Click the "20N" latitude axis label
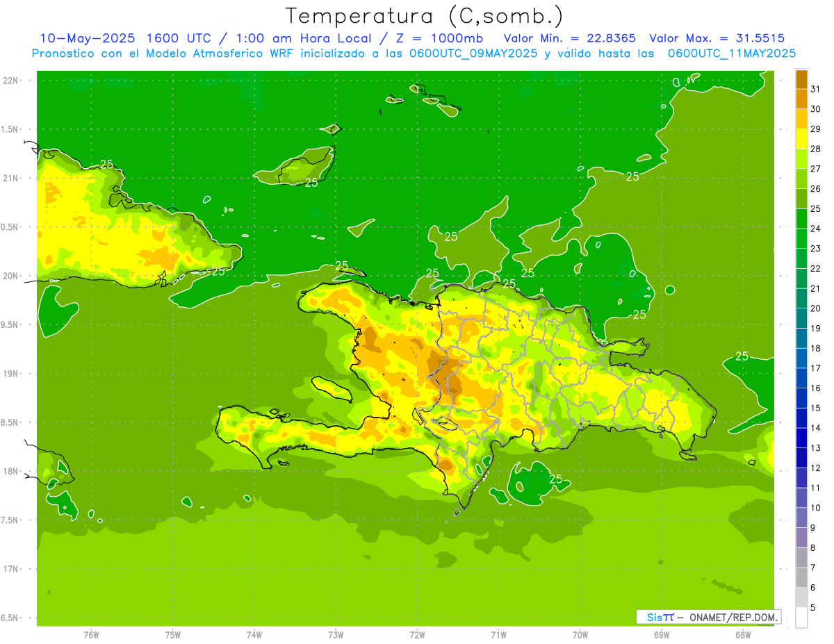834x644 pixels. click(11, 276)
